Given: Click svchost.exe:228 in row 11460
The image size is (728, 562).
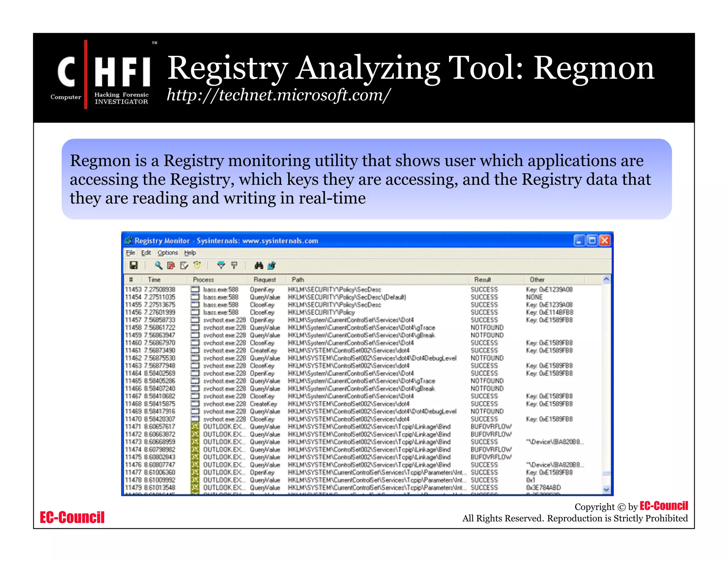Looking at the screenshot, I should pyautogui.click(x=225, y=343).
